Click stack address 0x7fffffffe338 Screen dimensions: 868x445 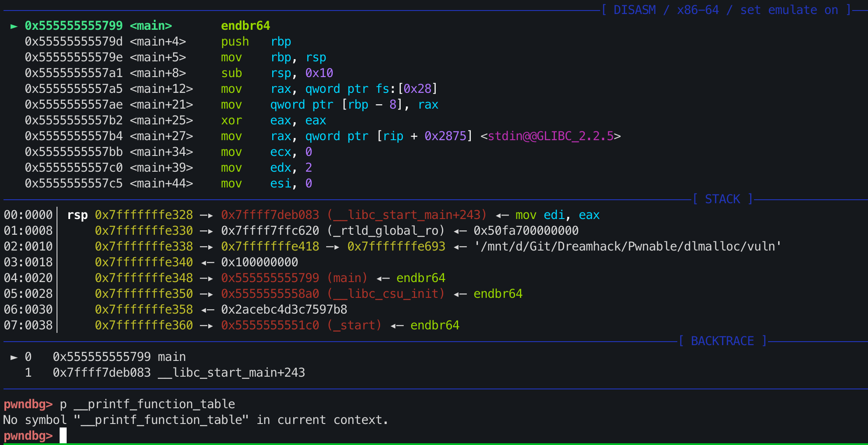point(144,247)
